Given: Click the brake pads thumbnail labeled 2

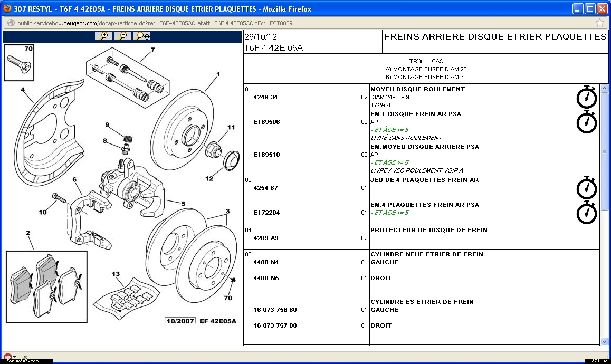Looking at the screenshot, I should coord(46,286).
